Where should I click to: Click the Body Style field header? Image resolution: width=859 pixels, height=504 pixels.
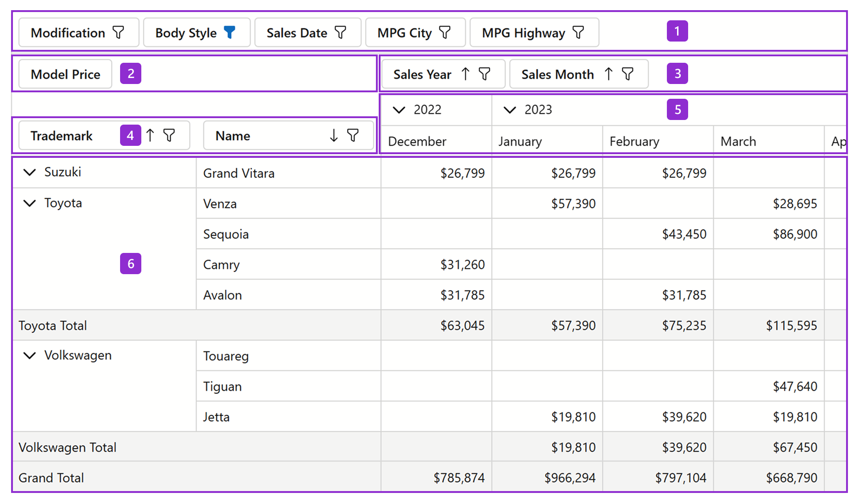coord(197,32)
